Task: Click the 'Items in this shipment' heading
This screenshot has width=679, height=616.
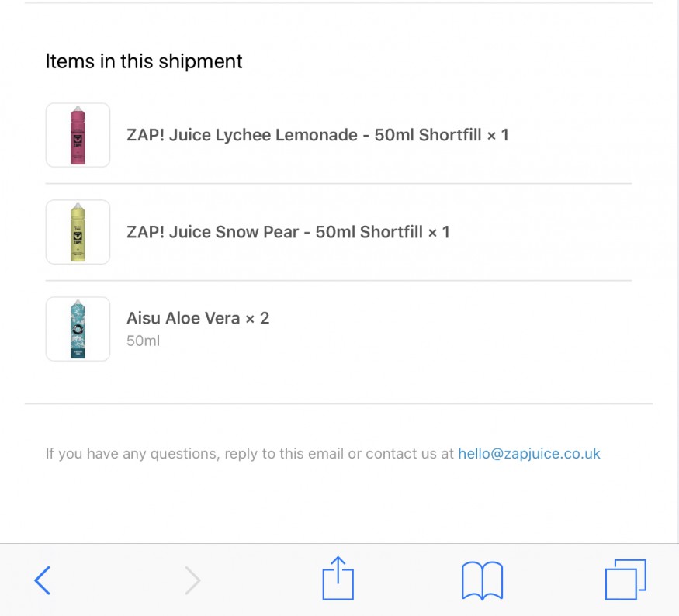Action: [x=144, y=62]
